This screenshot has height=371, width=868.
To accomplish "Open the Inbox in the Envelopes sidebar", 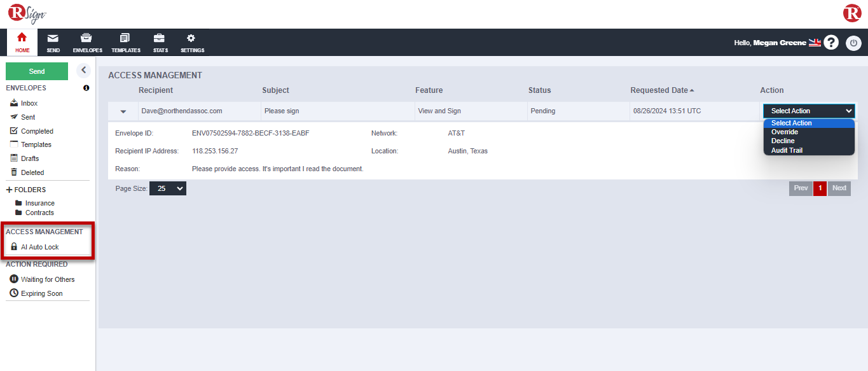I will 29,102.
